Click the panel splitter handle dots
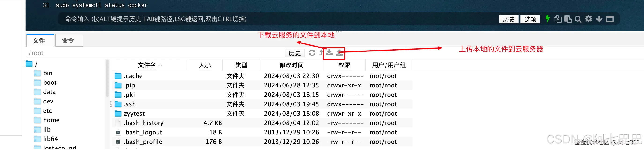 111,104
